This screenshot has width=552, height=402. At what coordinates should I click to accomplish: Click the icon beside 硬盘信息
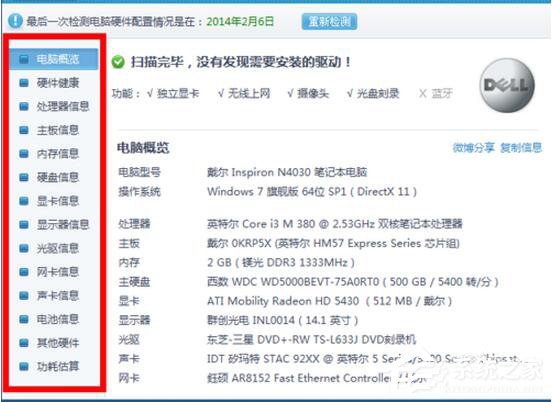(x=24, y=177)
